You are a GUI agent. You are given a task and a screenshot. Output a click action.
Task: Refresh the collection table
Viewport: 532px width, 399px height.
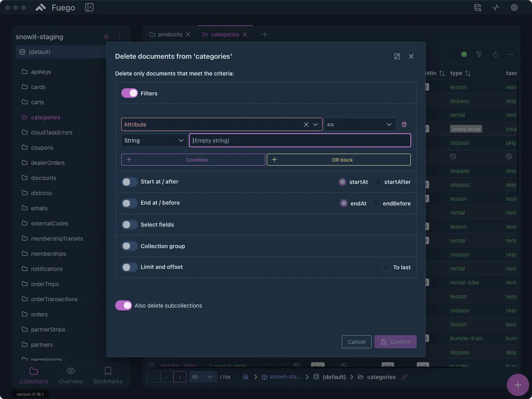[x=495, y=54]
